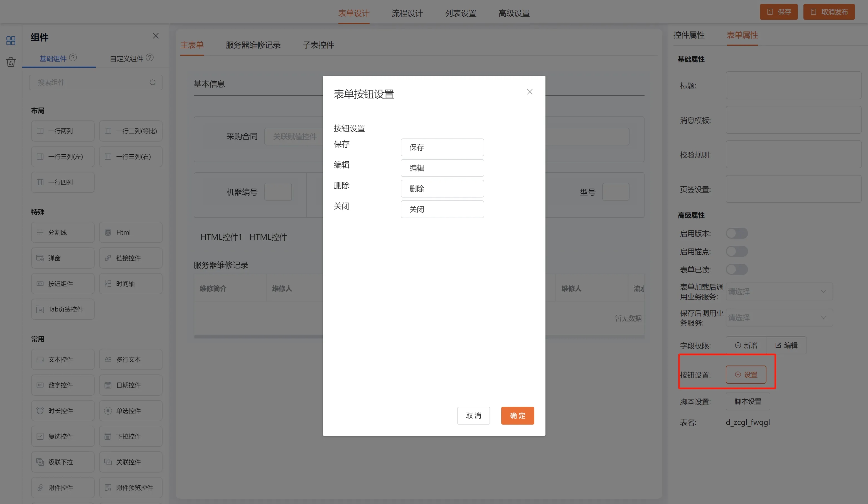
Task: Click help icon next to 自定义组件
Action: [x=150, y=58]
